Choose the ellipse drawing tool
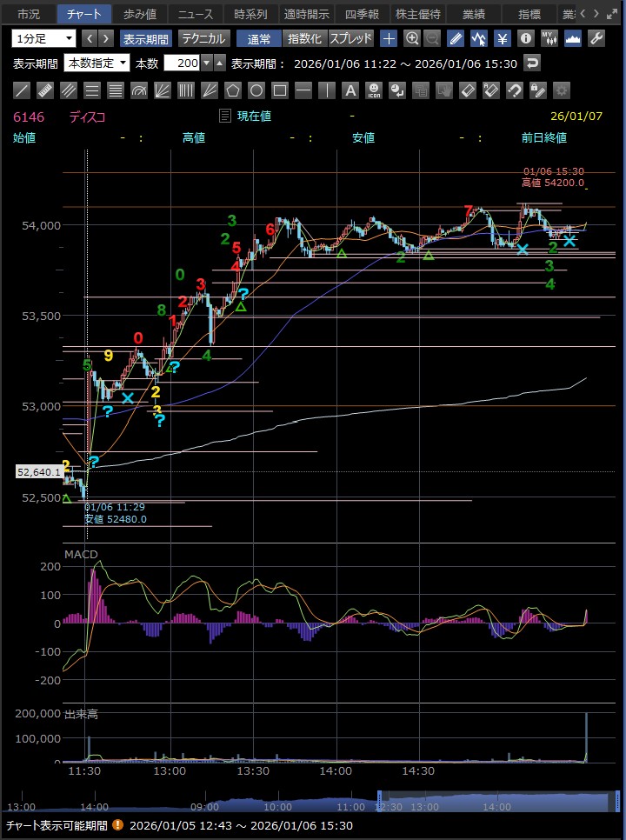The image size is (626, 840). click(256, 90)
